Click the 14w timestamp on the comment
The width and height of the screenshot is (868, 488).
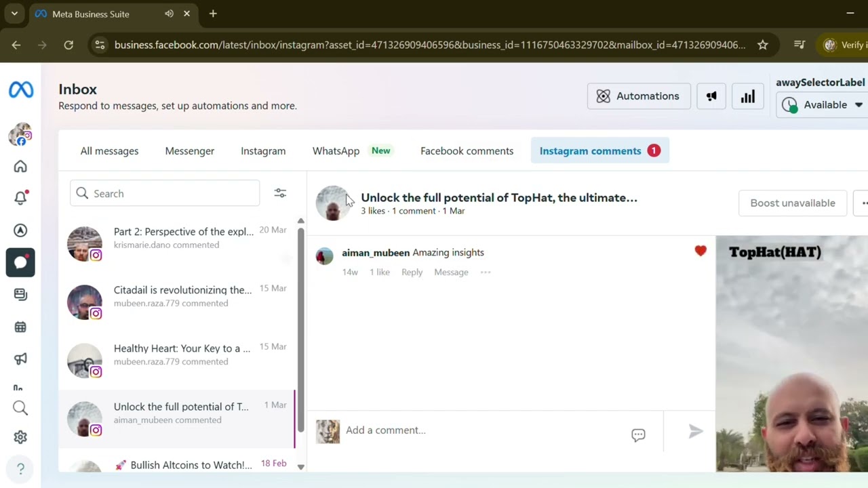(x=350, y=272)
